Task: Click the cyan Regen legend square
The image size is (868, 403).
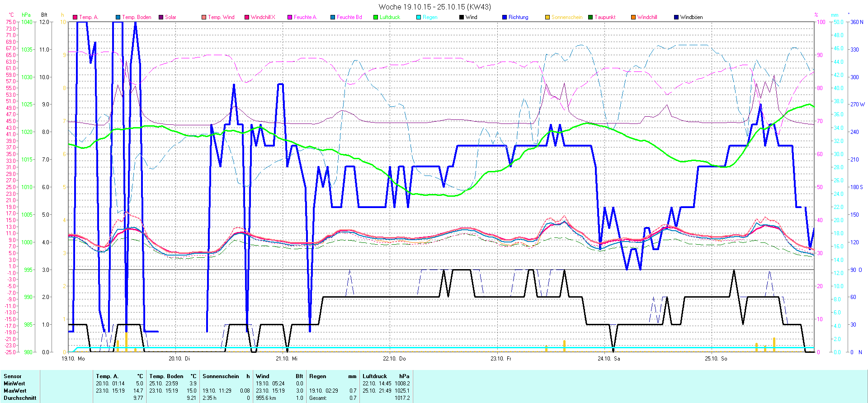Action: click(419, 17)
